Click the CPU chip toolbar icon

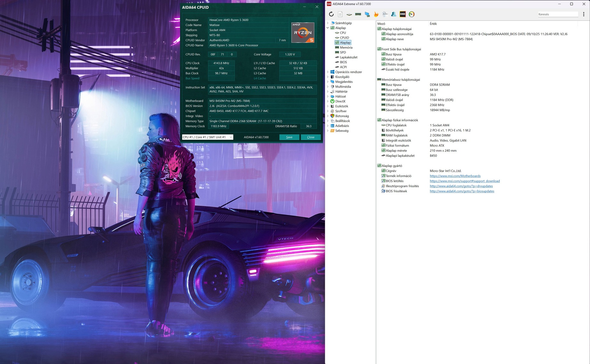click(x=349, y=14)
